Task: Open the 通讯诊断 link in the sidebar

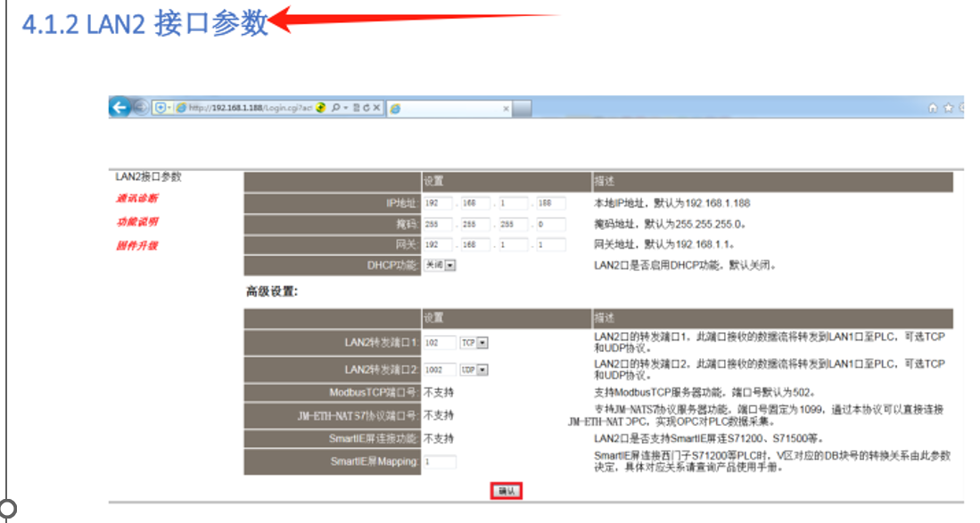Action: [136, 198]
